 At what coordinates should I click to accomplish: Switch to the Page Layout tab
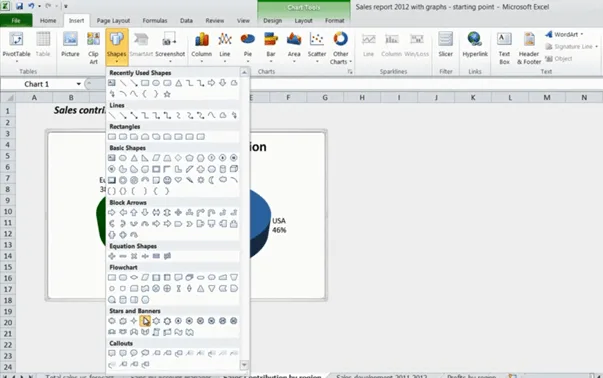[113, 21]
